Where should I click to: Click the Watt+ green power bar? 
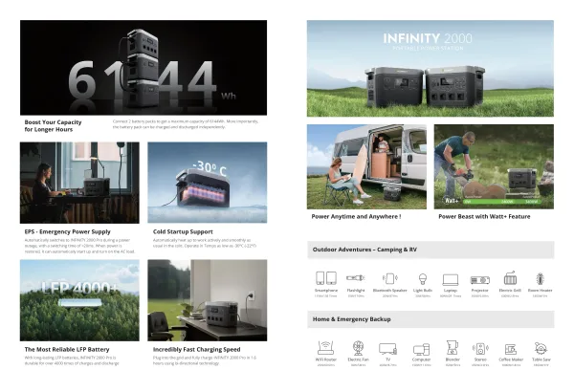[x=501, y=202]
